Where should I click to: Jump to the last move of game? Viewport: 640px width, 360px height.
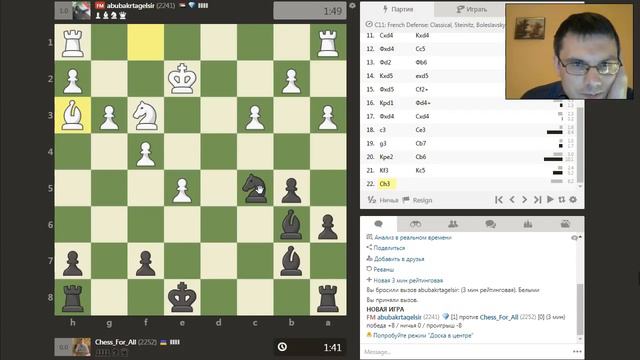(538, 200)
